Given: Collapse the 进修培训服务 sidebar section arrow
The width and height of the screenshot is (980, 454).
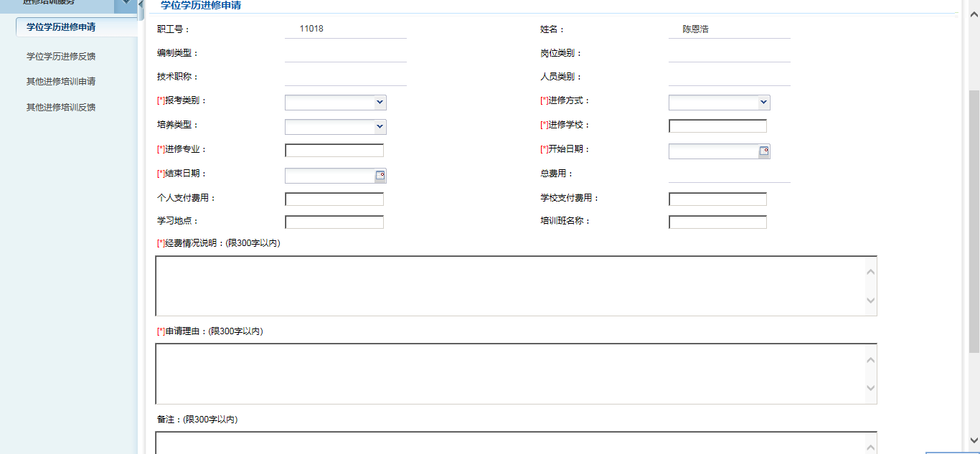Looking at the screenshot, I should click(x=126, y=4).
